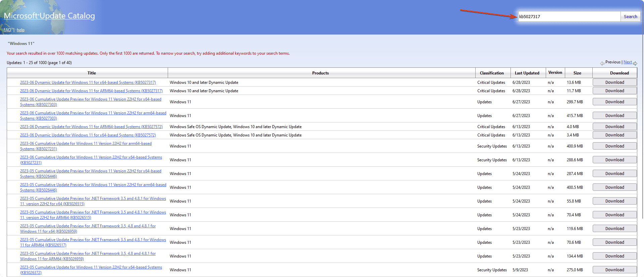
Task: Open KB5027572 ARM64 Dynamic Update link
Action: point(91,127)
